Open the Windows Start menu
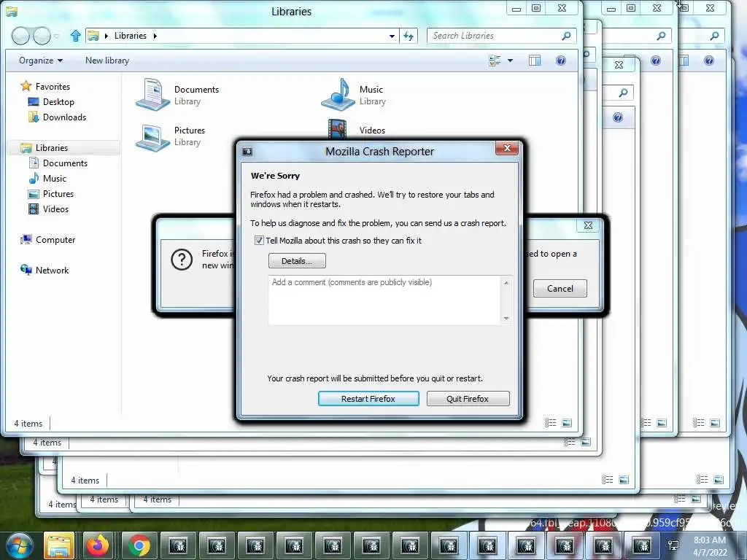Screen dimensions: 747x560 19,545
